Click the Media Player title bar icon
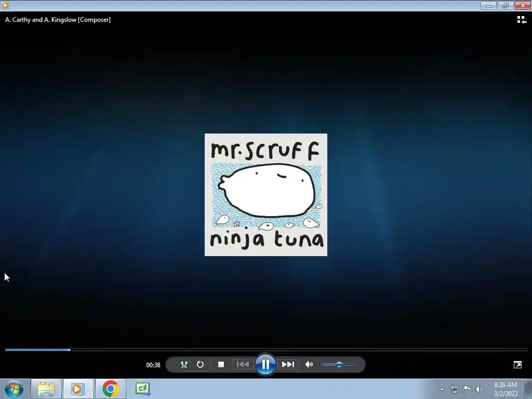Screen dimensions: 532x399 tap(5, 5)
